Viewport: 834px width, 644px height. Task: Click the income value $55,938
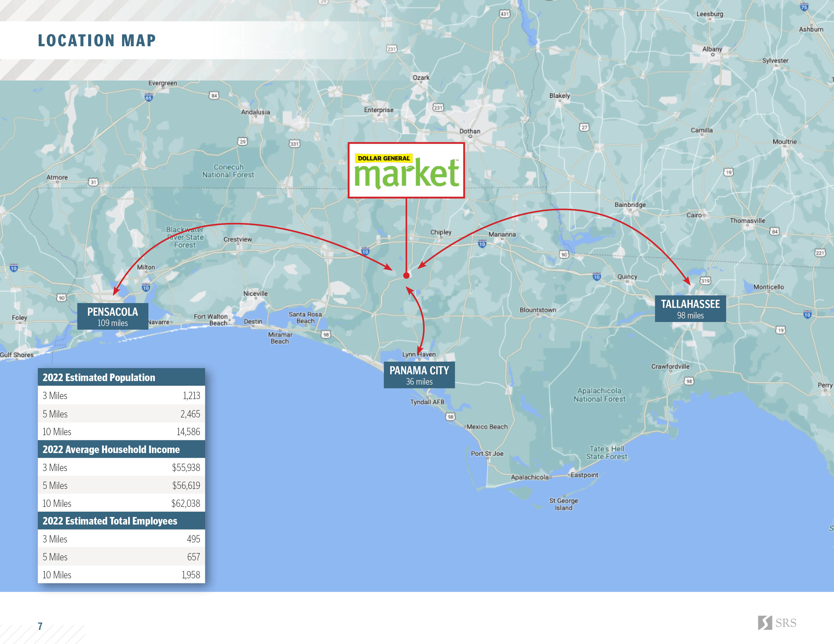pyautogui.click(x=186, y=467)
